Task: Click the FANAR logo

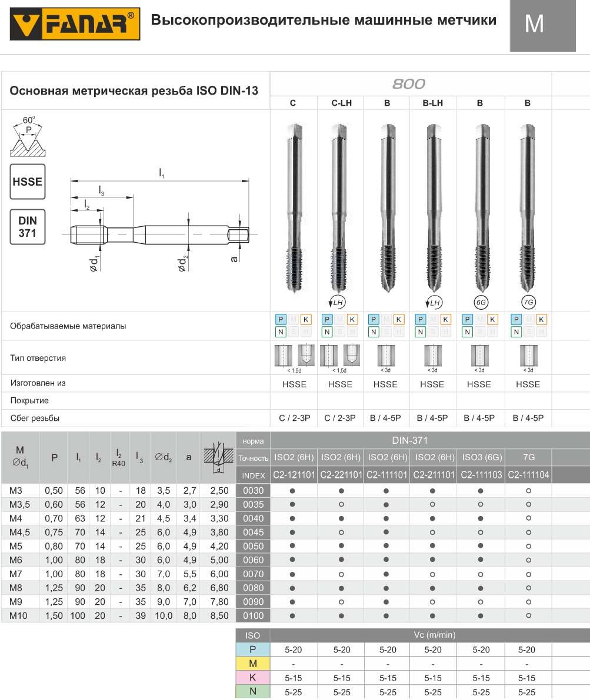Action: 75,23
